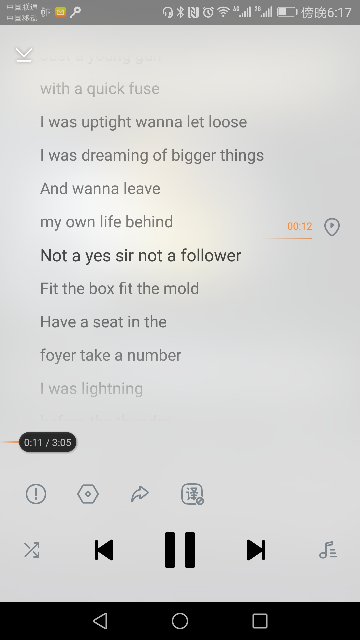Tap the Android home circle button
360x640 pixels.
[x=180, y=621]
